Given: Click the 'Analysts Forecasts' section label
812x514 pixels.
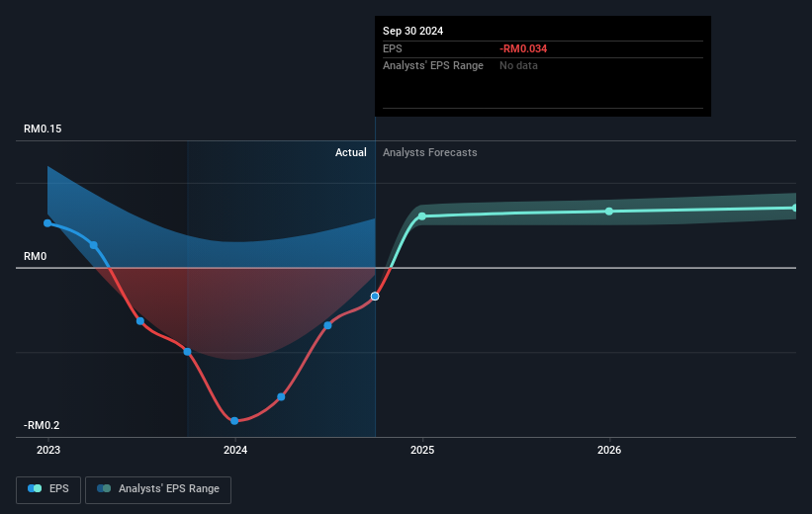Looking at the screenshot, I should (x=430, y=152).
